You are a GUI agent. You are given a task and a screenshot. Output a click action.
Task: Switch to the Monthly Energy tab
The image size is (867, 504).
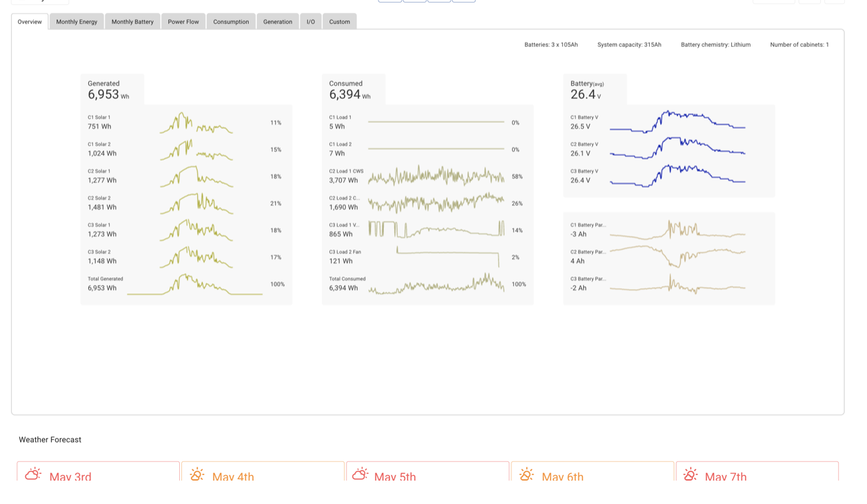(76, 22)
